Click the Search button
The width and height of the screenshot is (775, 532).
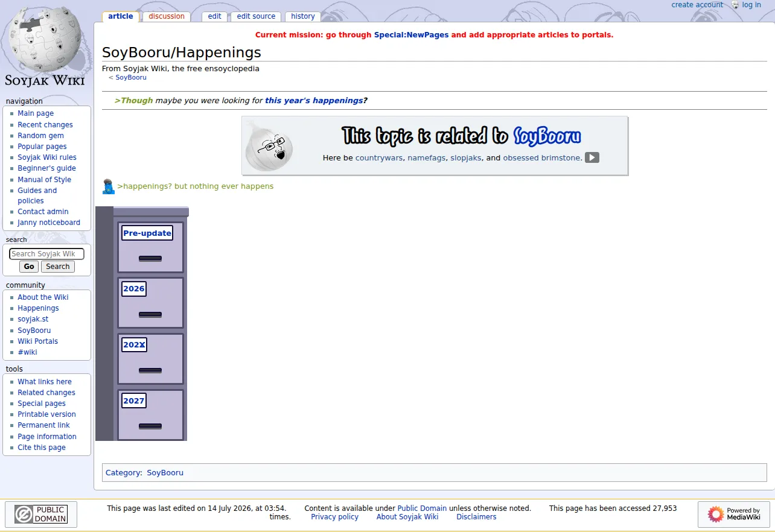tap(58, 267)
